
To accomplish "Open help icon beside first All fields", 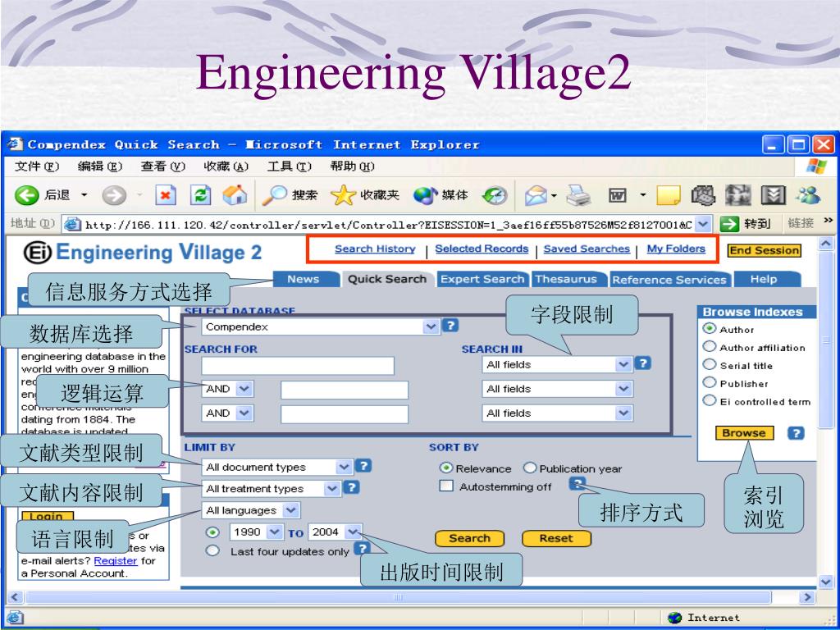I will pos(643,363).
